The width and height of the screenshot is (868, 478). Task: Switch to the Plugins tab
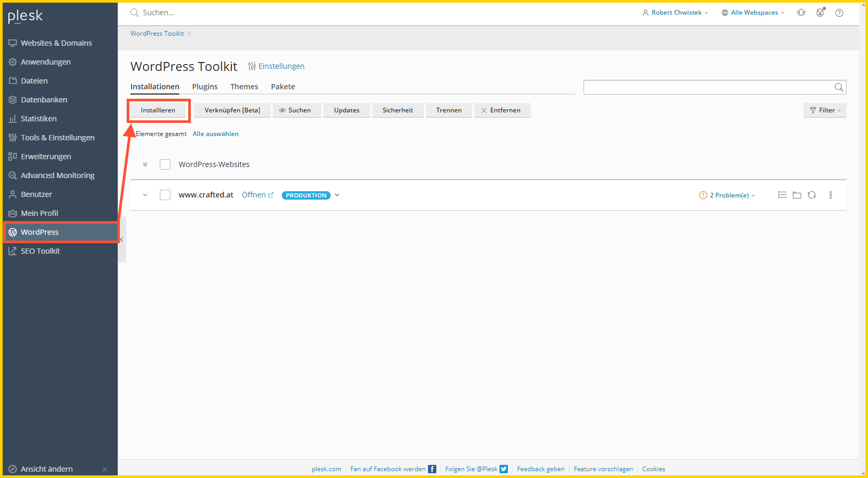[x=205, y=87]
